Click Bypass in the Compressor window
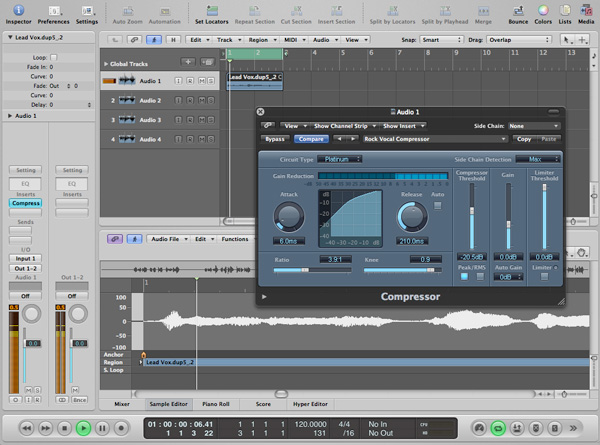The image size is (600, 445). [275, 139]
